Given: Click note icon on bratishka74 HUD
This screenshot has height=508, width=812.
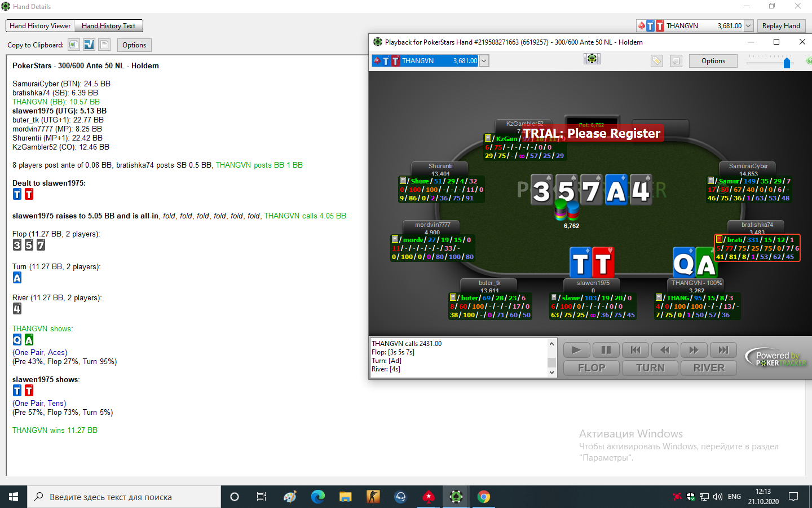Looking at the screenshot, I should (719, 239).
